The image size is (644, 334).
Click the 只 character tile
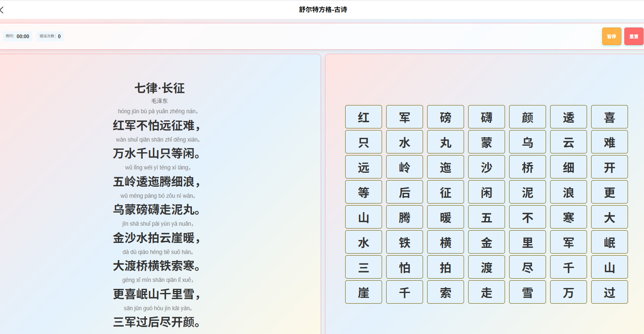click(x=364, y=142)
